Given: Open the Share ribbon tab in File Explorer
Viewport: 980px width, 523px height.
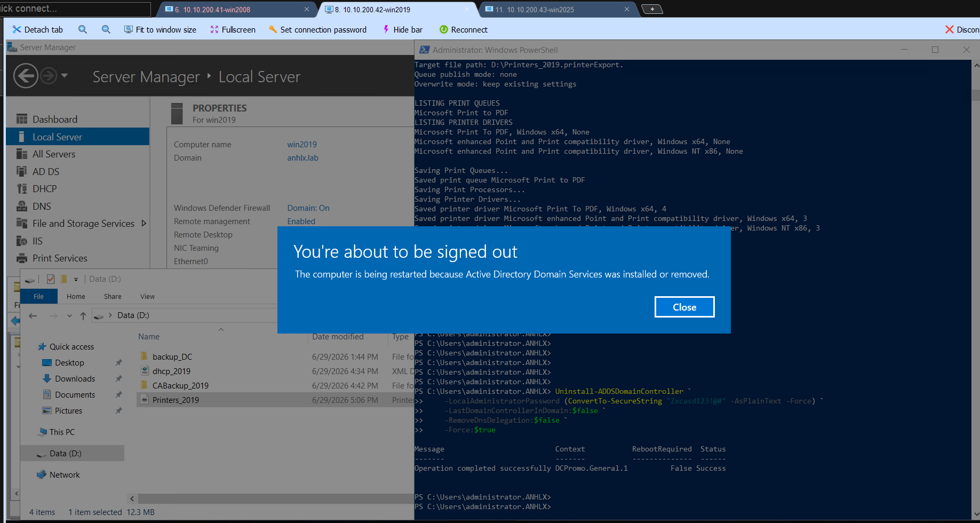Looking at the screenshot, I should click(x=113, y=296).
